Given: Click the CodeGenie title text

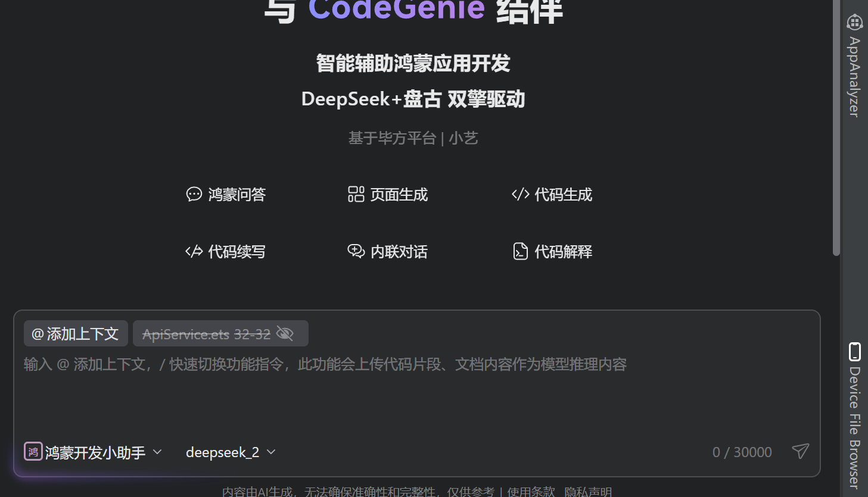Looking at the screenshot, I should tap(397, 10).
